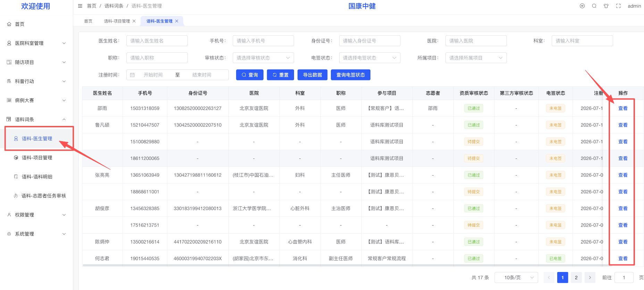This screenshot has width=644, height=290.
Task: Collapse 语料词条 menu chevron
Action: 64,119
